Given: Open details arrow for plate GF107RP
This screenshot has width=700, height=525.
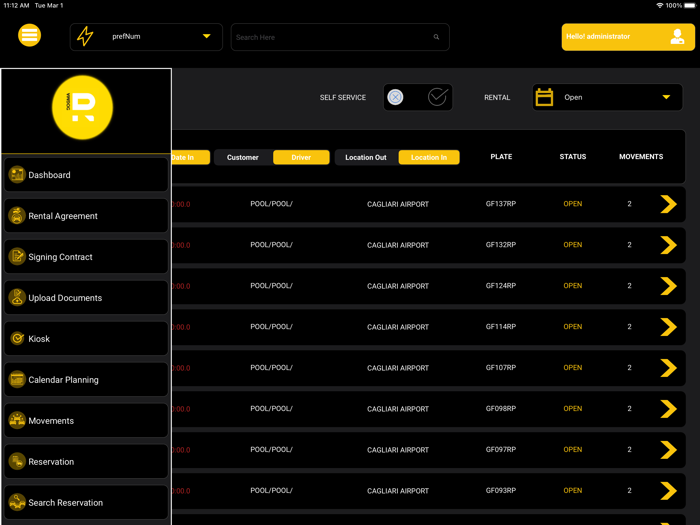Looking at the screenshot, I should (668, 368).
